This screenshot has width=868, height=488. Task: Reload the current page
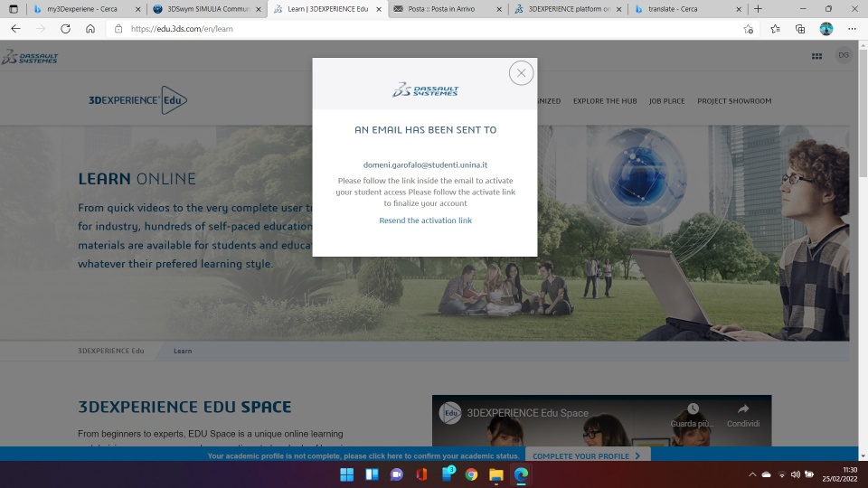point(65,29)
